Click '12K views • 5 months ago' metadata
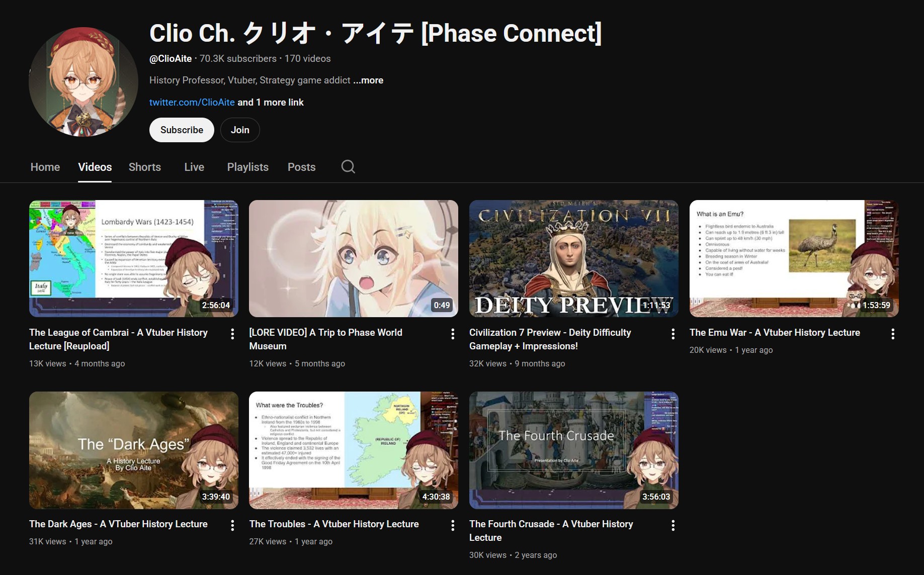This screenshot has width=924, height=575. (297, 363)
